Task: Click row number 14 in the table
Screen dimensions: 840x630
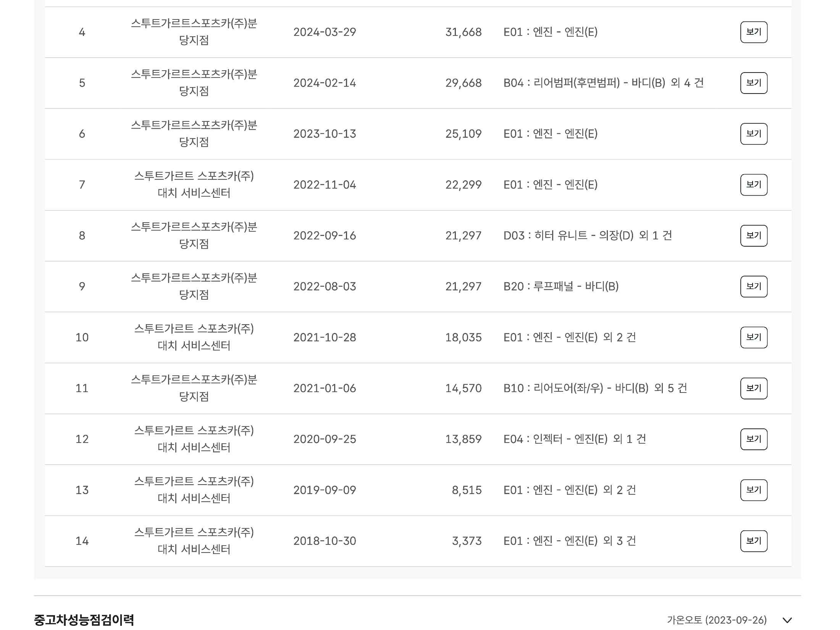Action: [82, 541]
